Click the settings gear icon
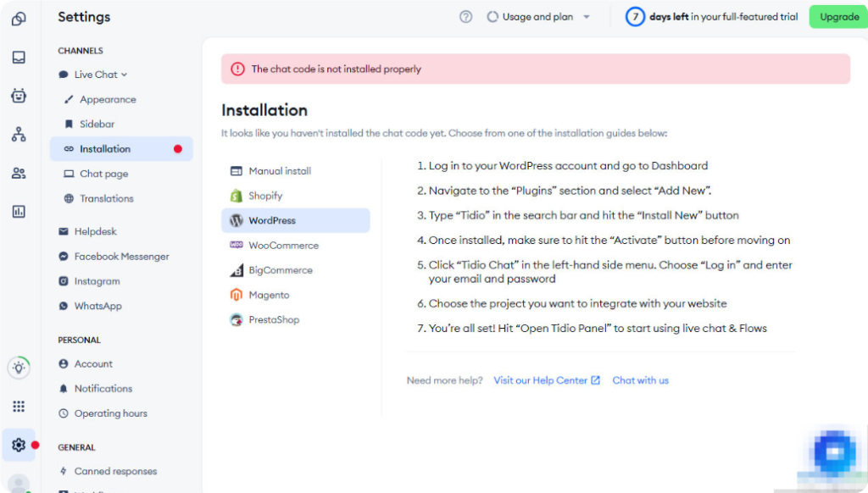Image resolution: width=868 pixels, height=493 pixels. coord(19,445)
